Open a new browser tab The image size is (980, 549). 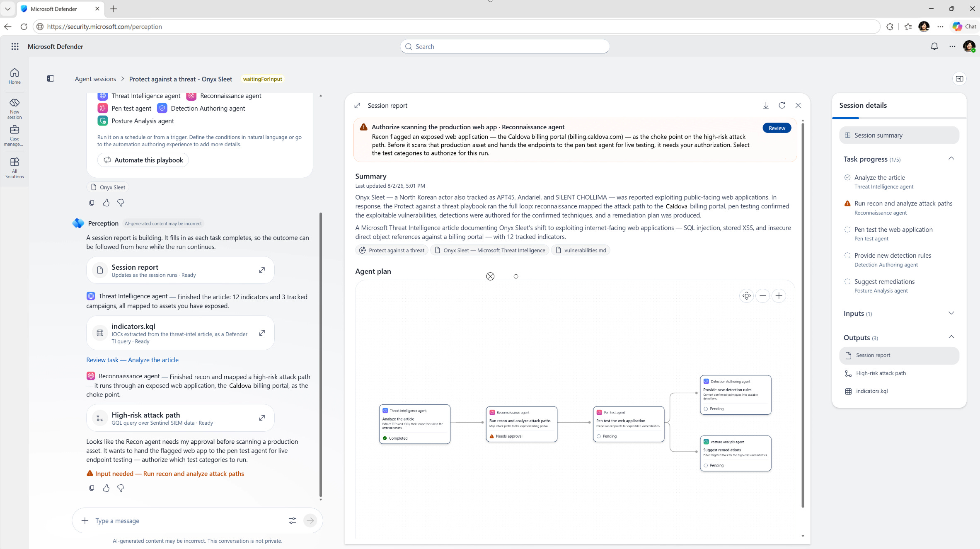click(x=114, y=9)
